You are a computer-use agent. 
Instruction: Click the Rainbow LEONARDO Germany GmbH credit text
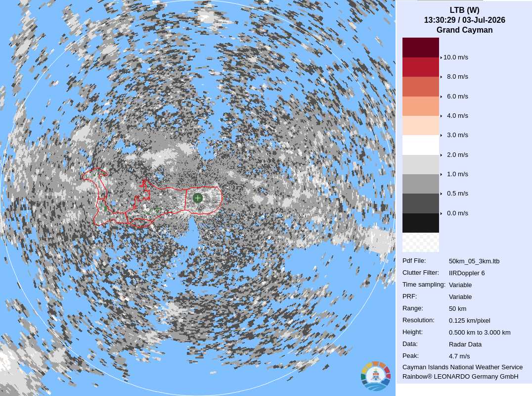coord(460,377)
